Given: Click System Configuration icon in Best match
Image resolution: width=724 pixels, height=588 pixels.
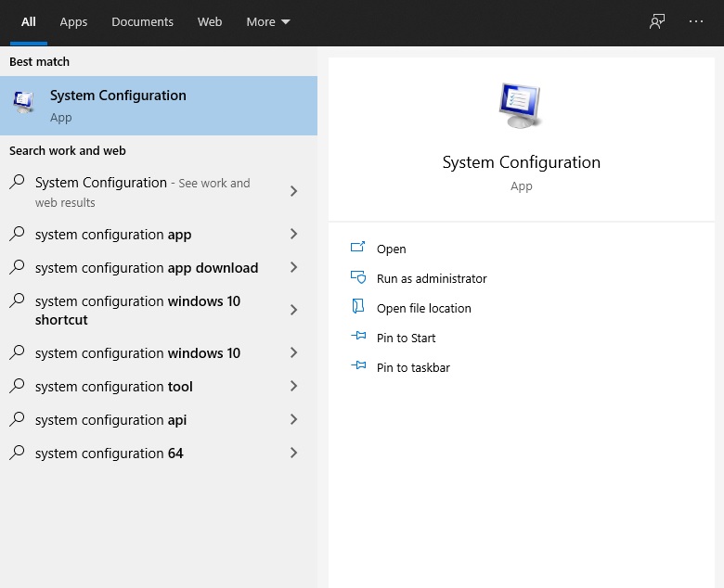Looking at the screenshot, I should (23, 102).
